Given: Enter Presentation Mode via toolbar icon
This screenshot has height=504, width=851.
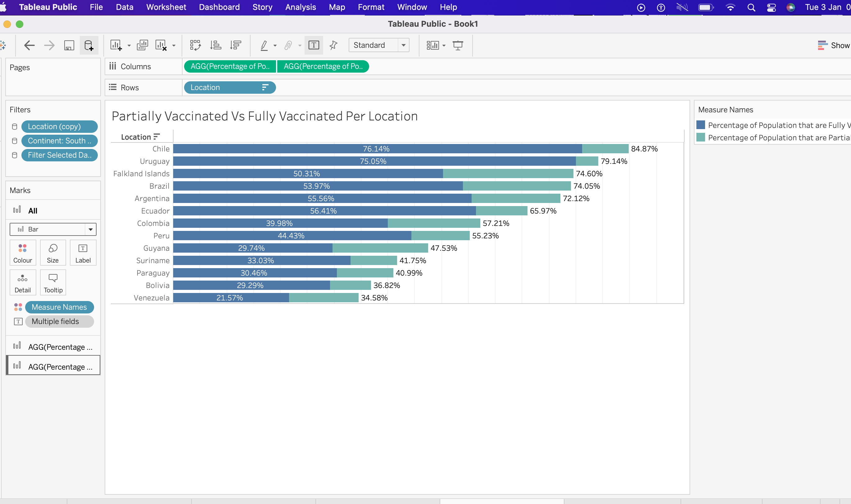Looking at the screenshot, I should (458, 45).
